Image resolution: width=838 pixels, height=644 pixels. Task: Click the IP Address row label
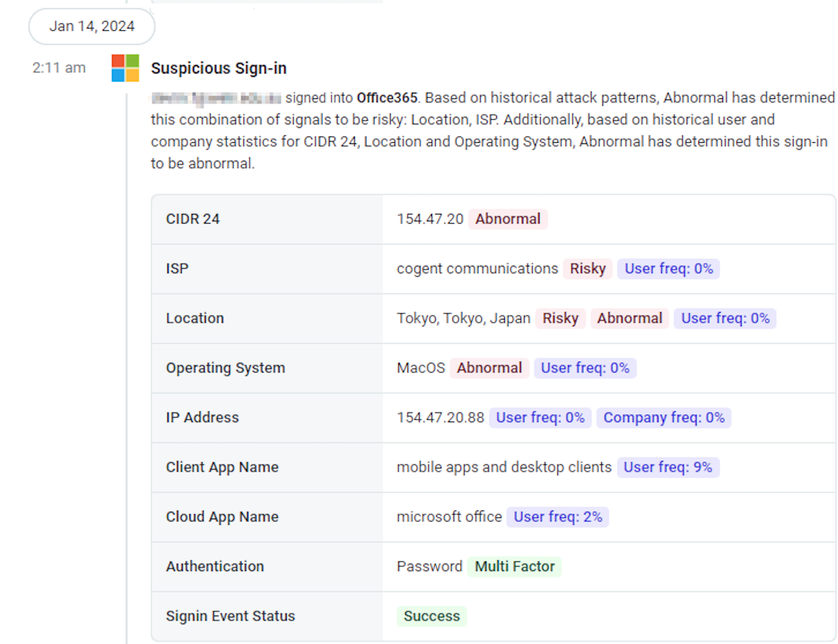(x=202, y=418)
